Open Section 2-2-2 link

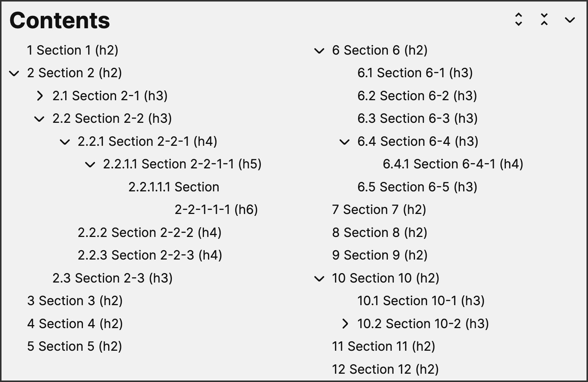150,232
